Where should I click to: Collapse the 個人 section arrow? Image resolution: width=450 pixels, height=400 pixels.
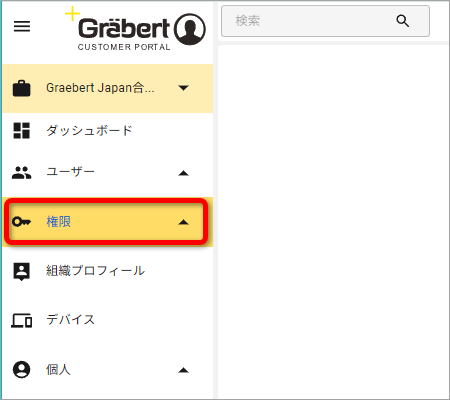tap(183, 370)
